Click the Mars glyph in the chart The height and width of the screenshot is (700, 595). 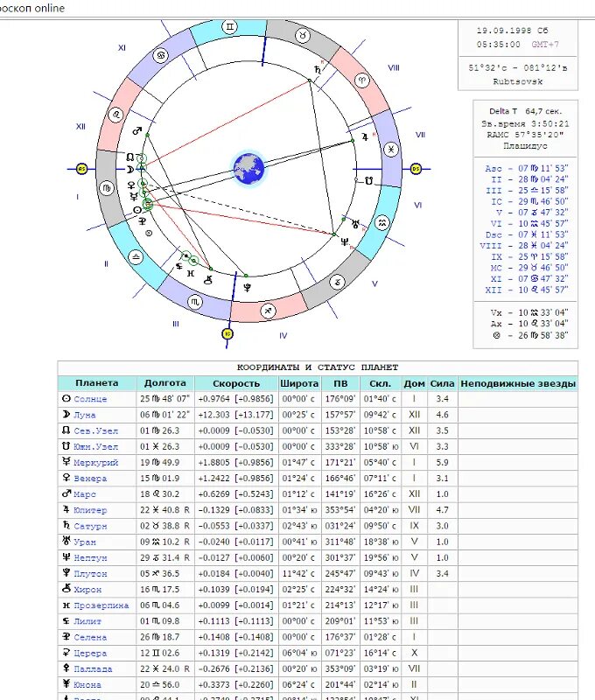point(137,130)
